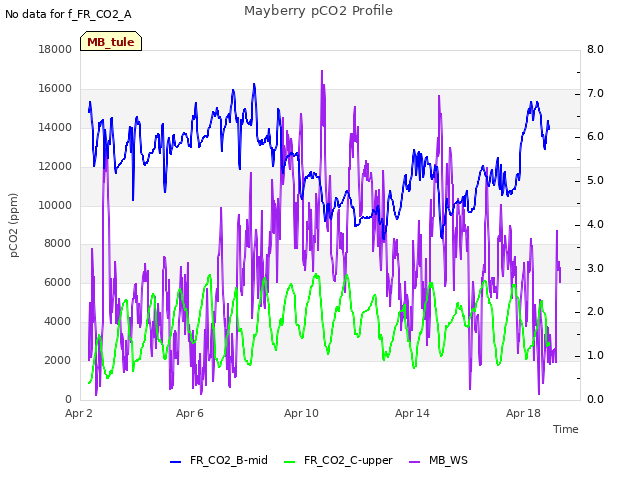Screen dimensions: 640x480
Task: Click the 2000 left axis value
Action: tap(58, 360)
